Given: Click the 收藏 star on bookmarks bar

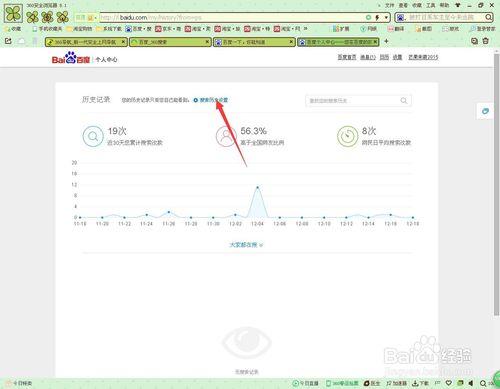Looking at the screenshot, I should (x=13, y=29).
